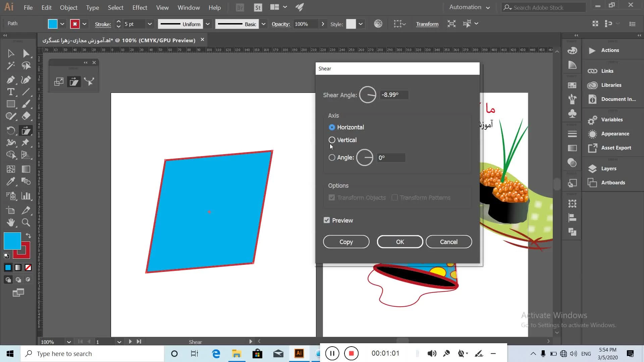
Task: Select the Magic Wand tool
Action: pyautogui.click(x=10, y=66)
